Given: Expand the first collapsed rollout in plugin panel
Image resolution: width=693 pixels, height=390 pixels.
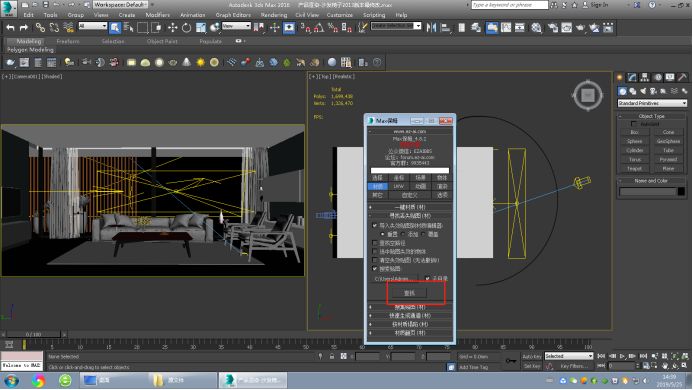Looking at the screenshot, I should [410, 207].
